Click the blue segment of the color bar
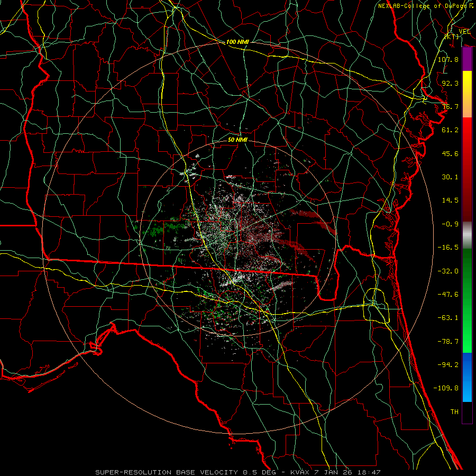The image size is (476, 476). (x=467, y=377)
